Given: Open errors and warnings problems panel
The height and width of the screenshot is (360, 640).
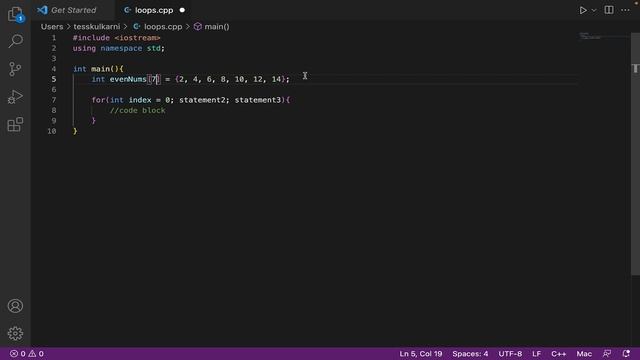Looking at the screenshot, I should [x=27, y=354].
